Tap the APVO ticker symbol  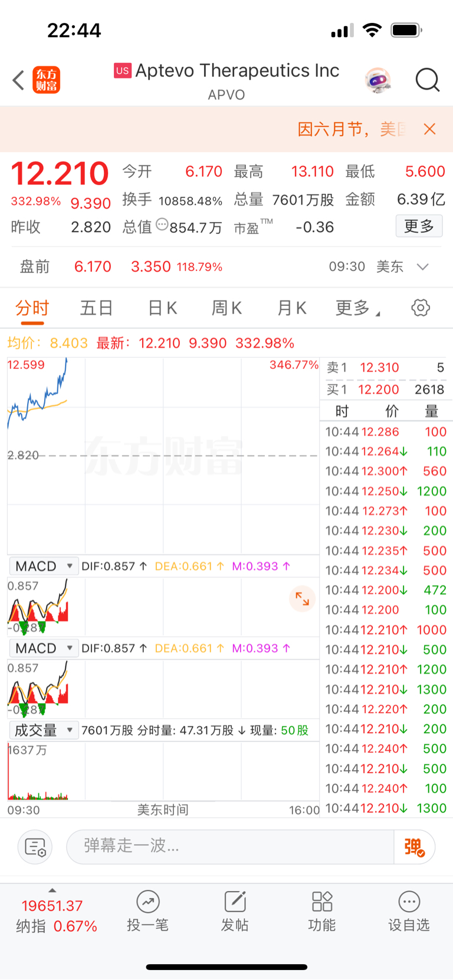226,95
